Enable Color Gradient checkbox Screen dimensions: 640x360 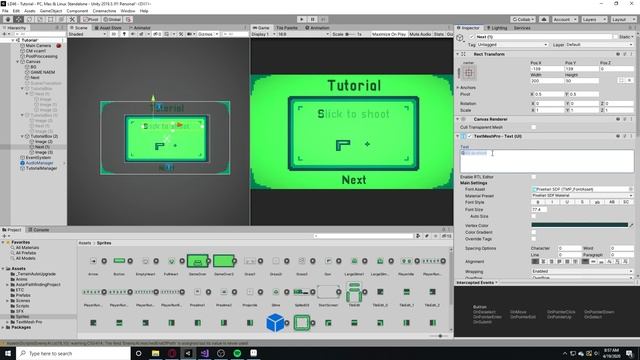tap(533, 232)
